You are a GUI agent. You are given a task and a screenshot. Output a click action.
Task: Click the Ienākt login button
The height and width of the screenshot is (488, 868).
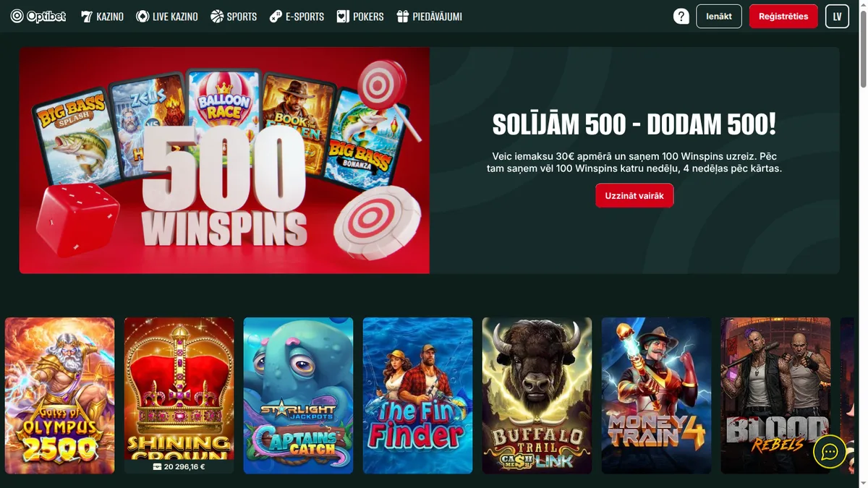click(719, 16)
